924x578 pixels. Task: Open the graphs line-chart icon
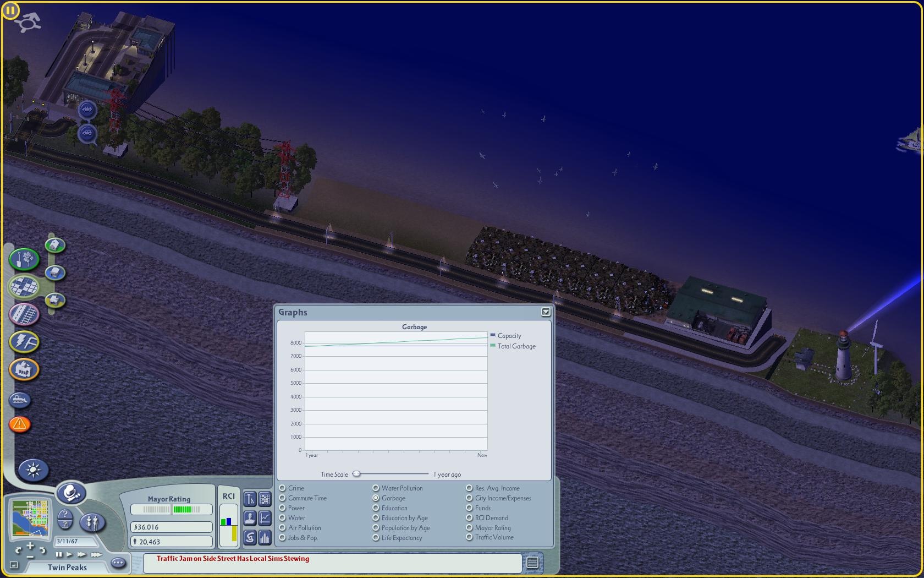point(265,518)
